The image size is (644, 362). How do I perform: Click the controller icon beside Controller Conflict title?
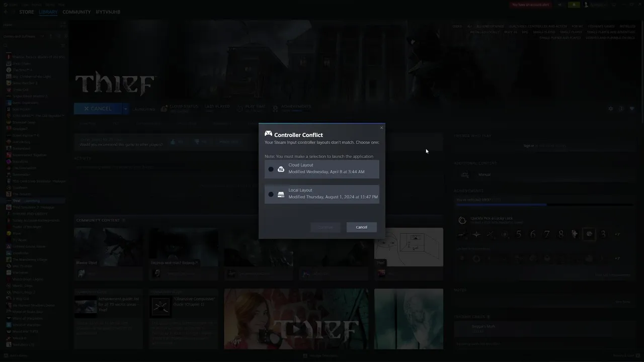269,134
